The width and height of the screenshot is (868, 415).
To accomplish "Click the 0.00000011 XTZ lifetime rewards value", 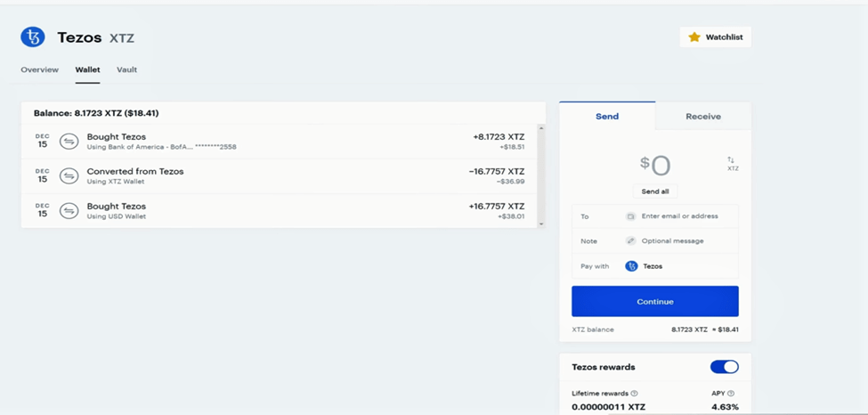I will [x=608, y=407].
